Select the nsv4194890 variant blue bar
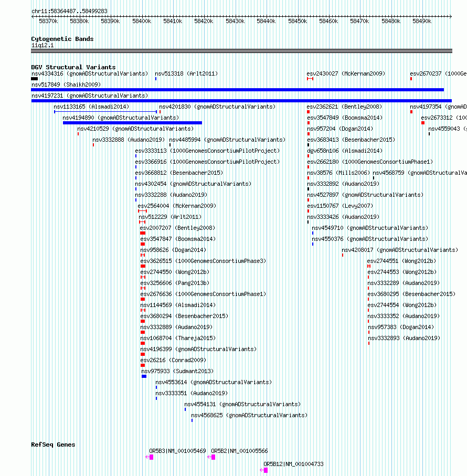 click(132, 123)
